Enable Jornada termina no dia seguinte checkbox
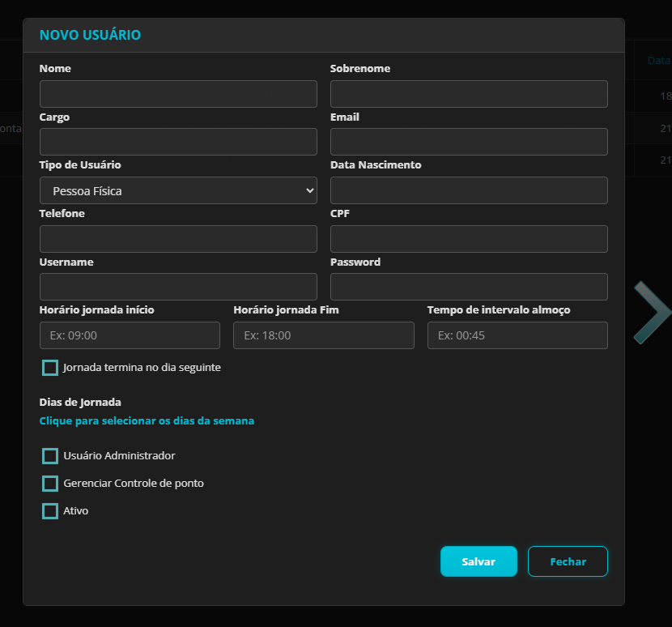This screenshot has height=627, width=672. (x=50, y=368)
